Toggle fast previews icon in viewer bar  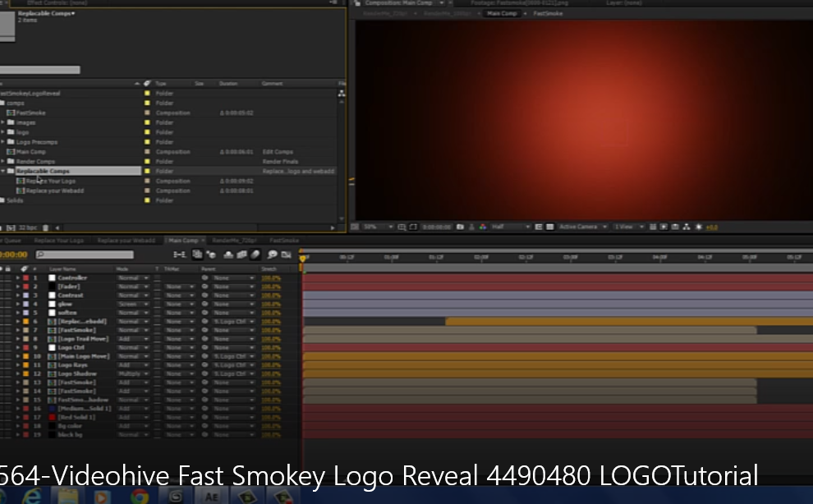point(664,227)
